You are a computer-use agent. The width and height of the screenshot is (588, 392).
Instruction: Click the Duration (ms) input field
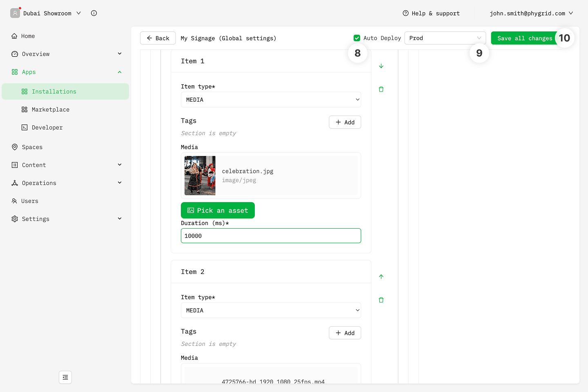271,236
